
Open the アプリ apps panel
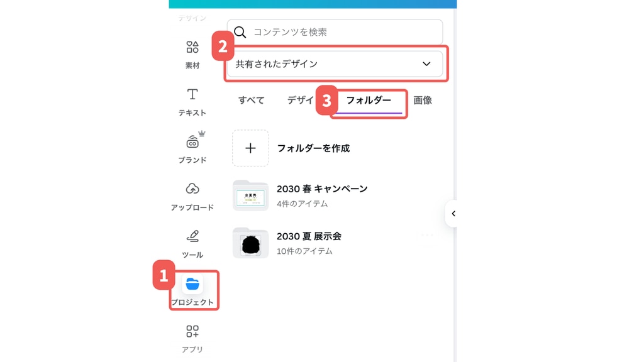pyautogui.click(x=192, y=332)
